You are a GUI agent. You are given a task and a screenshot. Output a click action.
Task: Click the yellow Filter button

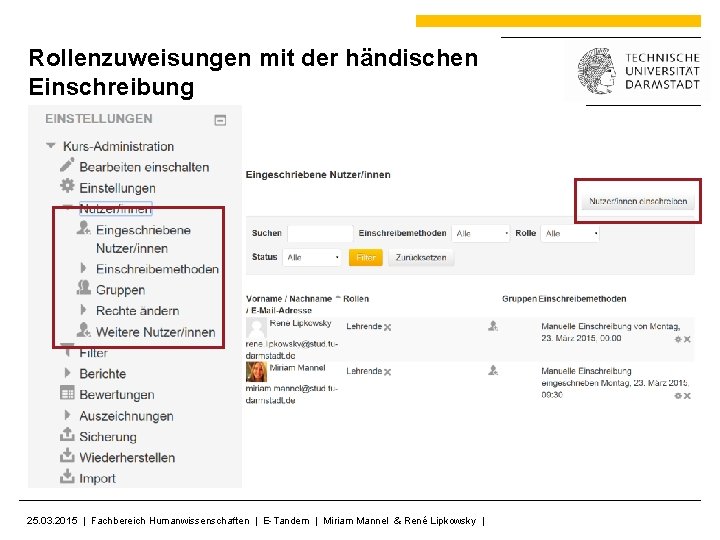pyautogui.click(x=366, y=258)
